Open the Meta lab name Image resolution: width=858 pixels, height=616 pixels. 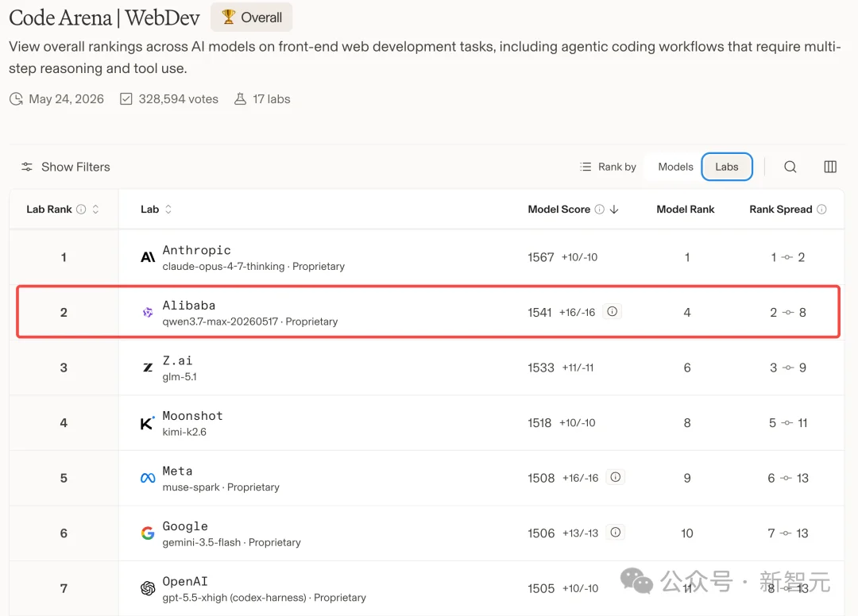point(177,471)
